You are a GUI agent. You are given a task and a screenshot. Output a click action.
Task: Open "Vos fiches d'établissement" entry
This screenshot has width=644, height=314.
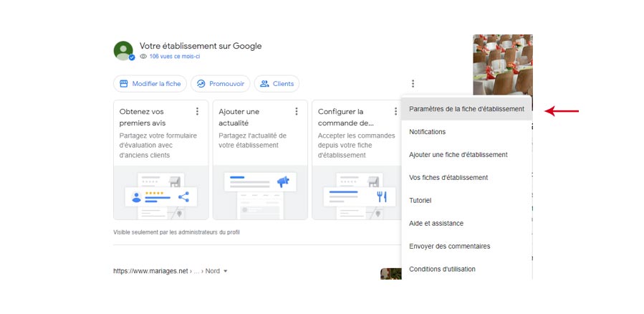pos(466,178)
